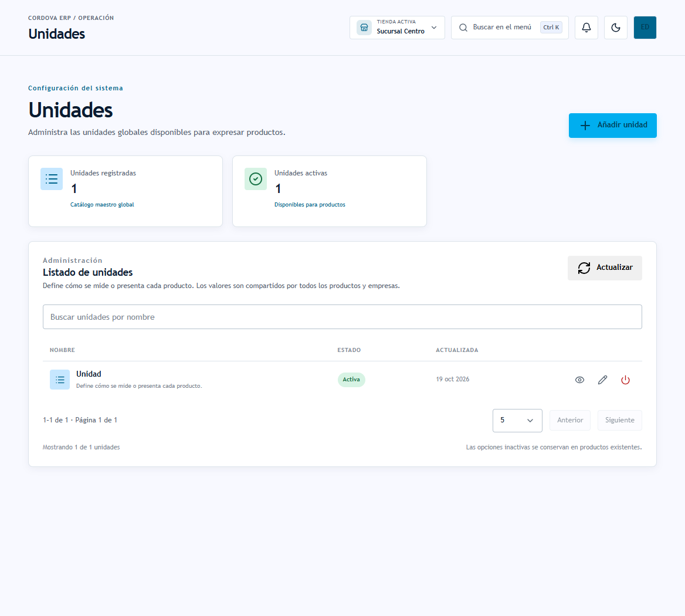Viewport: 685px width, 616px height.
Task: Deactivate Unidad with the red power icon
Action: point(625,380)
